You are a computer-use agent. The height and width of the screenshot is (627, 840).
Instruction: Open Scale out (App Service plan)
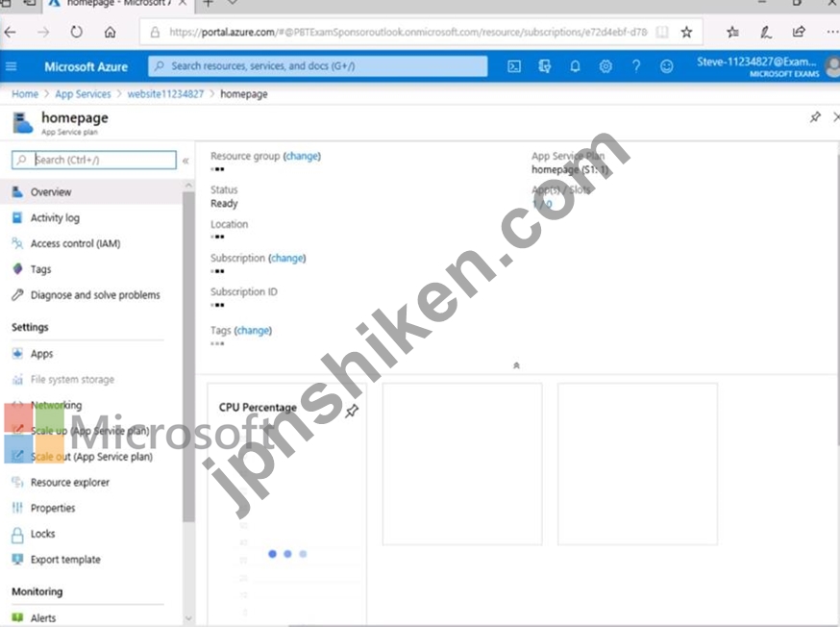click(91, 457)
